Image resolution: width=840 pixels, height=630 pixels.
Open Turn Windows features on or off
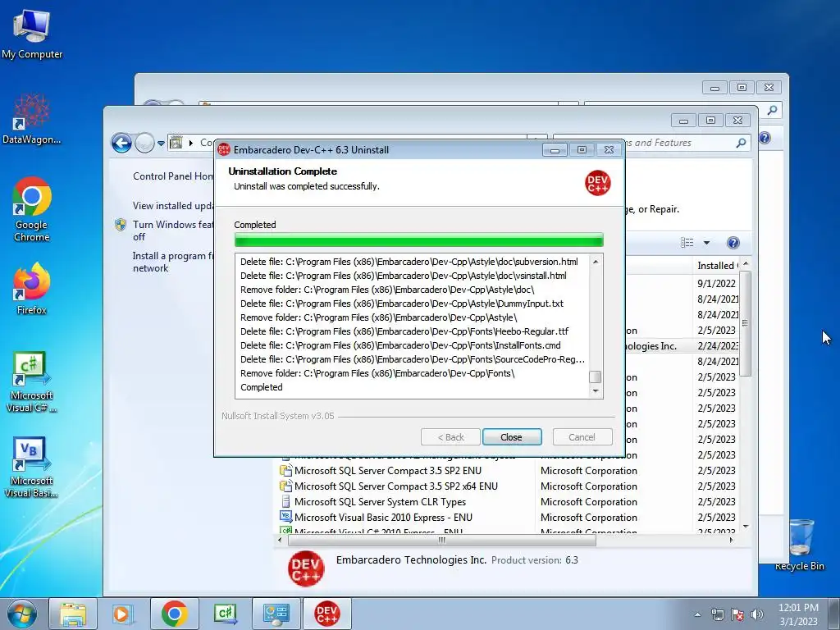(173, 231)
